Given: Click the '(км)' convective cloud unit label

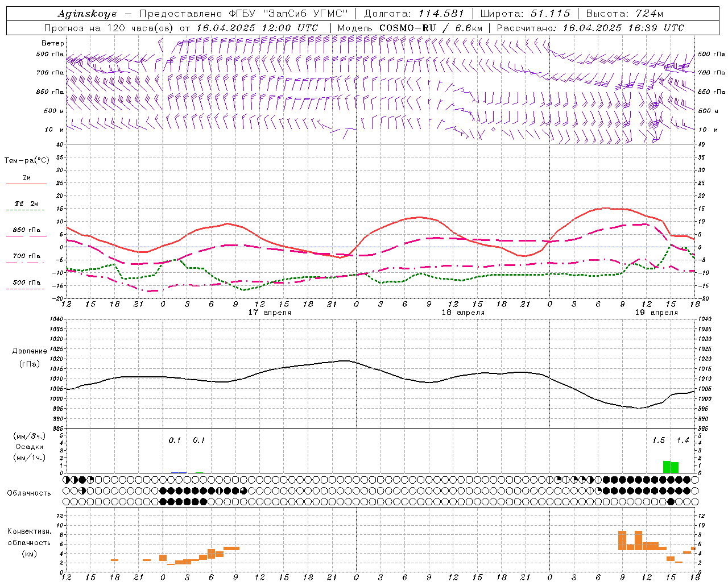Looking at the screenshot, I should pos(30,554).
